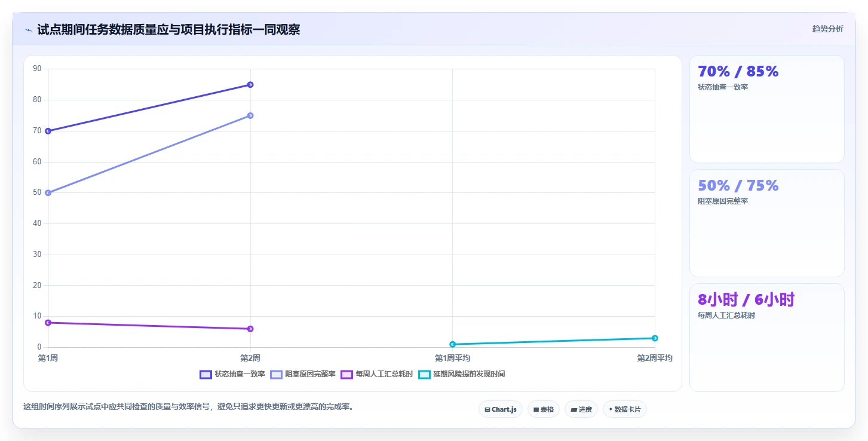
Task: Click the 数据卡片 tag pill
Action: pyautogui.click(x=625, y=409)
